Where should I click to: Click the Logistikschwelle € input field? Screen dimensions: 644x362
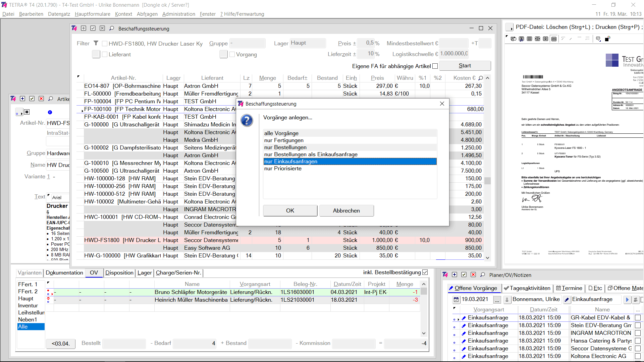click(x=454, y=54)
